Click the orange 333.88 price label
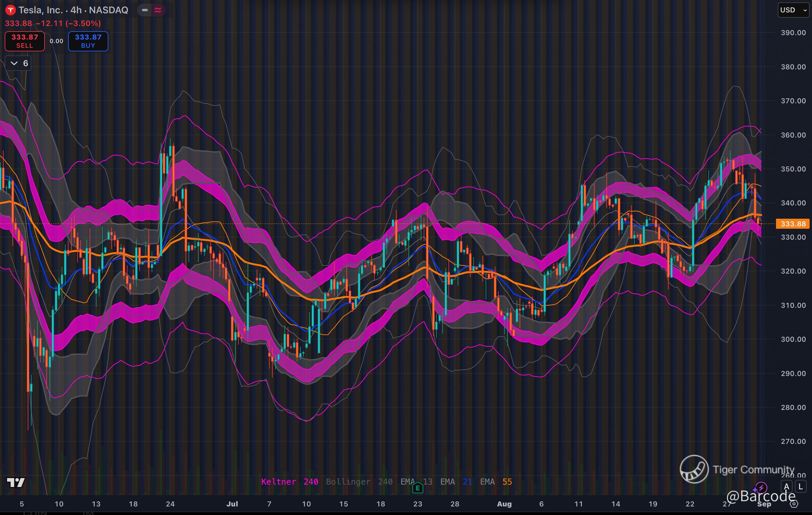Viewport: 812px width, 515px height. (793, 224)
